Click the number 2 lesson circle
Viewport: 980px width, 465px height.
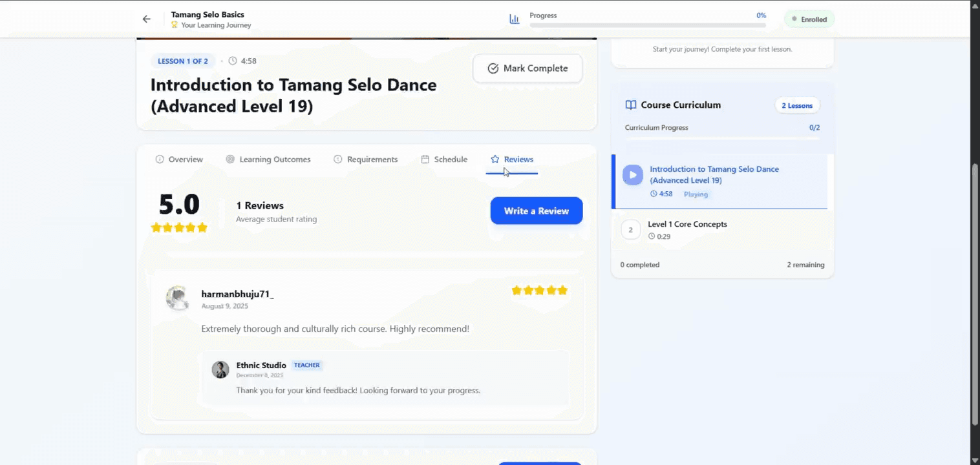click(x=631, y=230)
